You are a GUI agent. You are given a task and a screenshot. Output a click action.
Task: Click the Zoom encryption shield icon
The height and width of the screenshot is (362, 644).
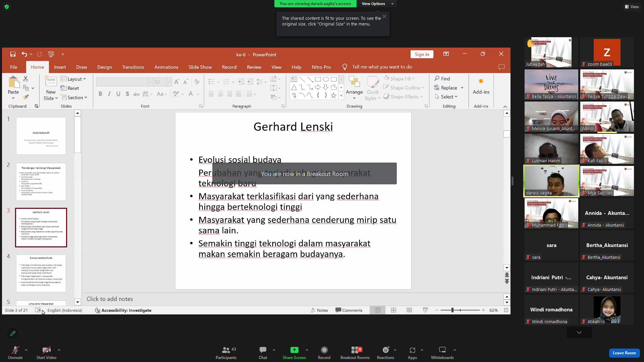point(7,7)
